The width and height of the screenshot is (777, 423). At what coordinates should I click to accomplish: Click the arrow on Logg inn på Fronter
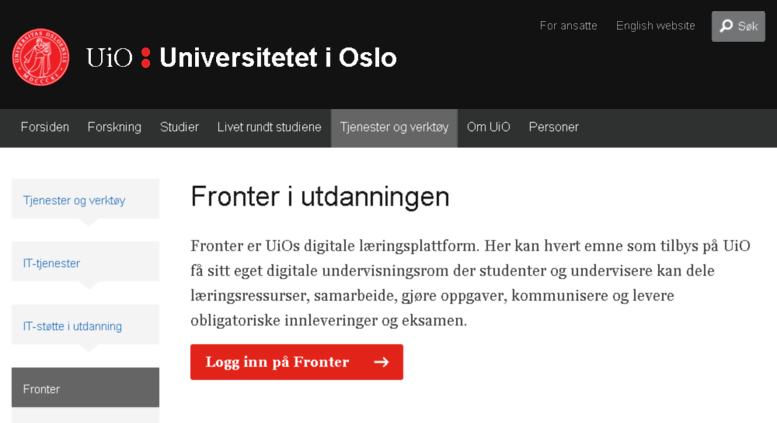pyautogui.click(x=381, y=362)
